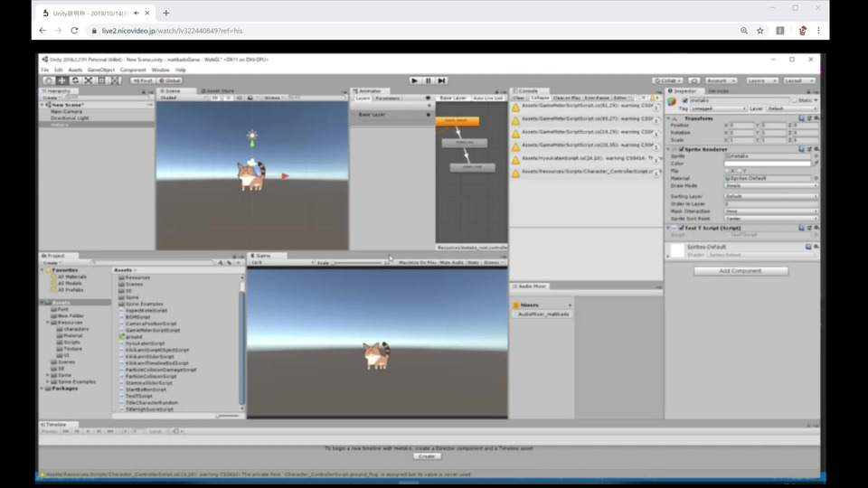Toggle the object active checkbox in Inspector

685,100
